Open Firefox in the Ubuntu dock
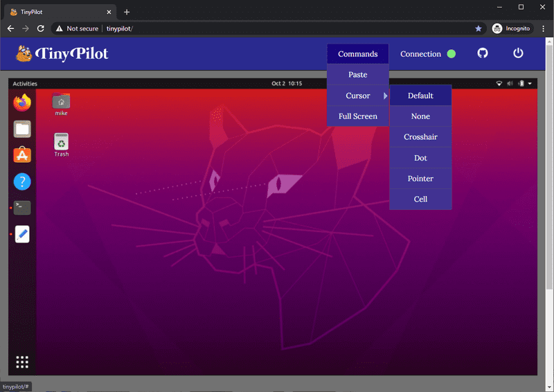Screen dimensions: 554x392 point(22,103)
